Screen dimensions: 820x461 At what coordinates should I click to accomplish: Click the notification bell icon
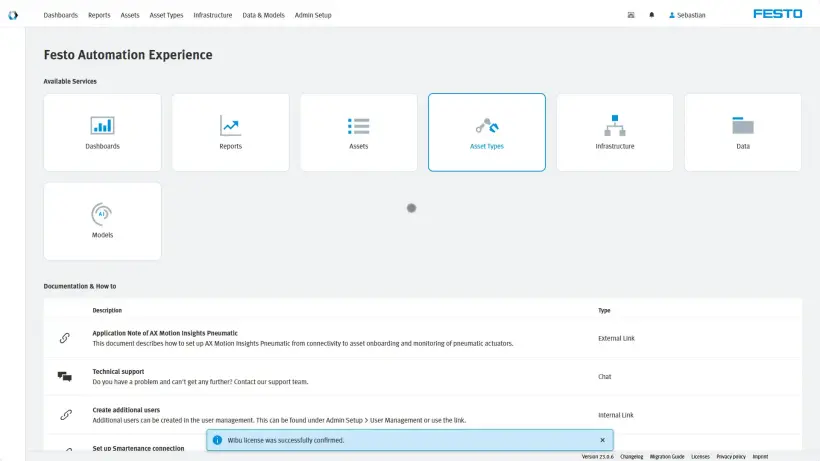pos(652,15)
